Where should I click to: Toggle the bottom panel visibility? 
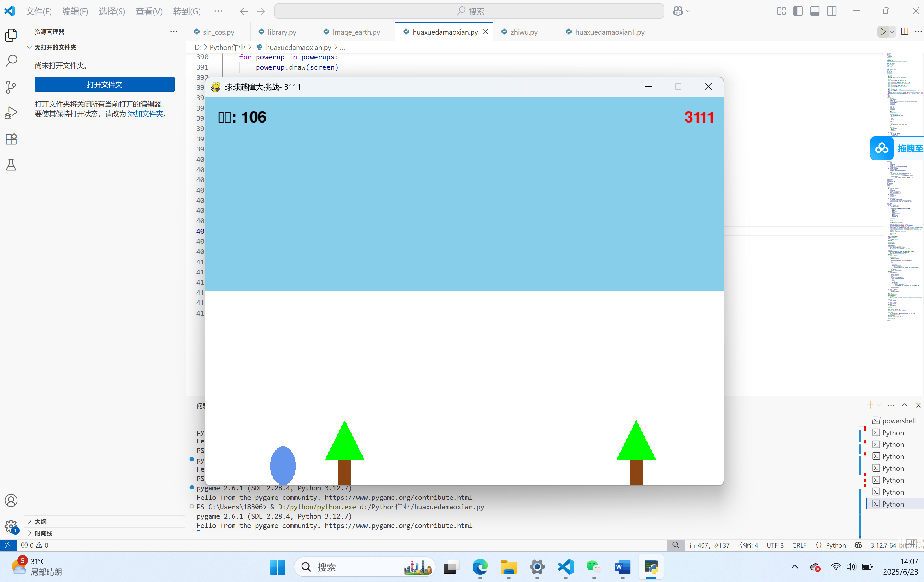(x=815, y=11)
